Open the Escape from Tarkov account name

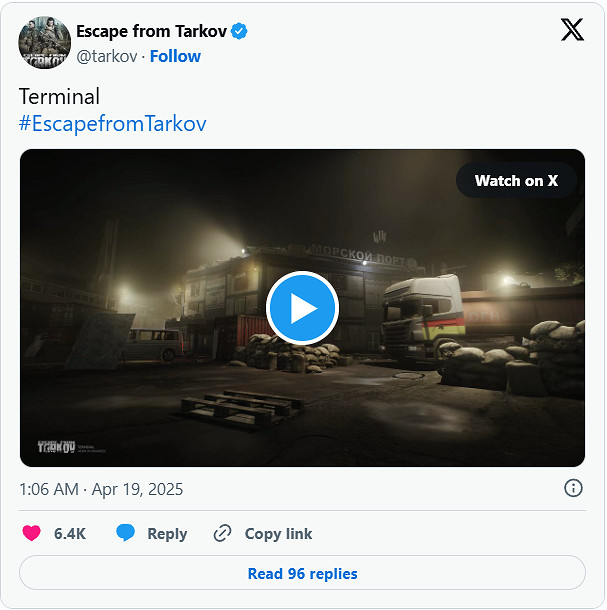(150, 31)
